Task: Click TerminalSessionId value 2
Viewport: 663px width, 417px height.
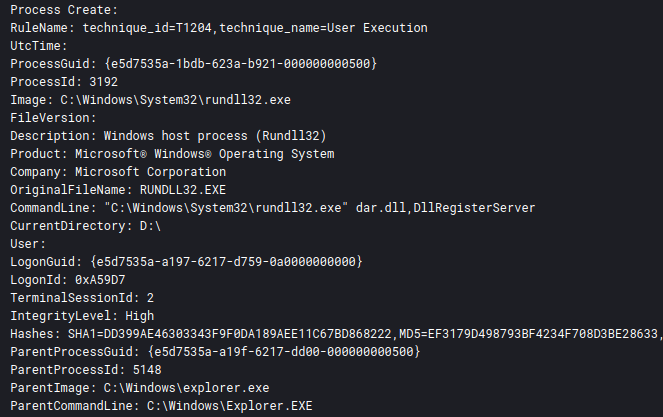Action: tap(151, 298)
